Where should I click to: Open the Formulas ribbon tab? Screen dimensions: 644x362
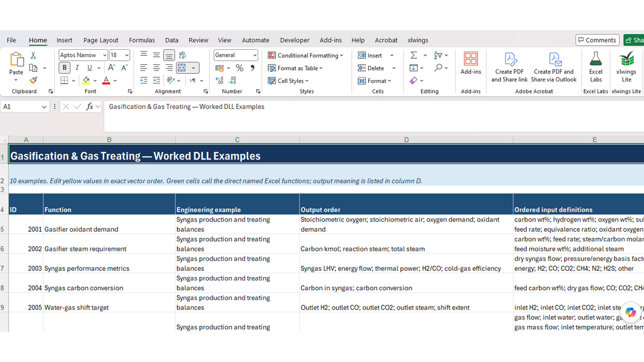(x=142, y=40)
